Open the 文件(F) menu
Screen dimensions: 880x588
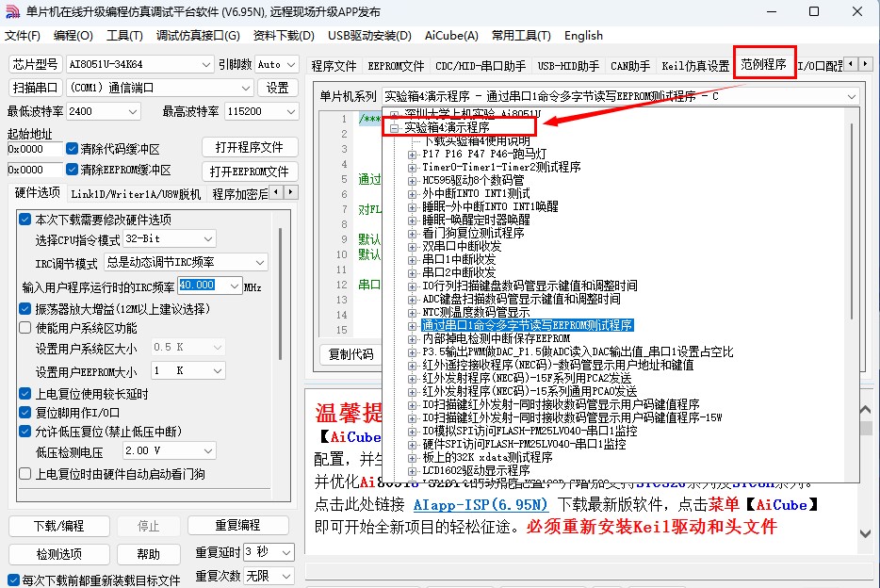[x=23, y=36]
